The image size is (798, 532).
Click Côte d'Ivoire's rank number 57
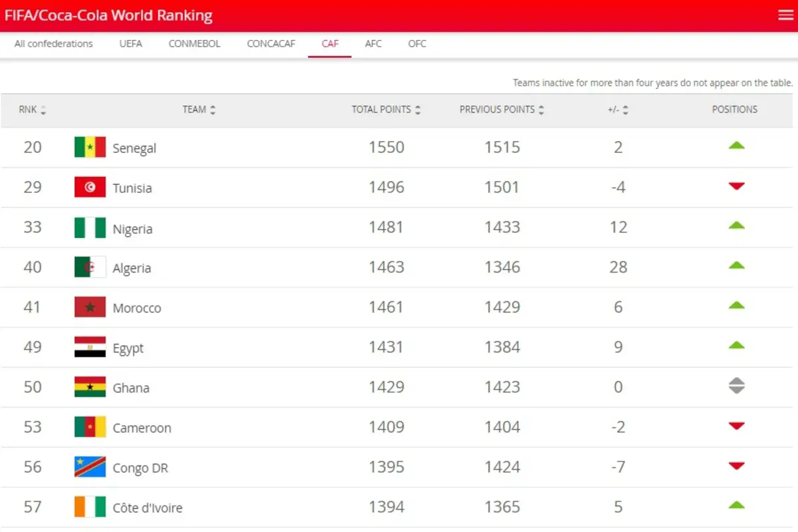(33, 507)
